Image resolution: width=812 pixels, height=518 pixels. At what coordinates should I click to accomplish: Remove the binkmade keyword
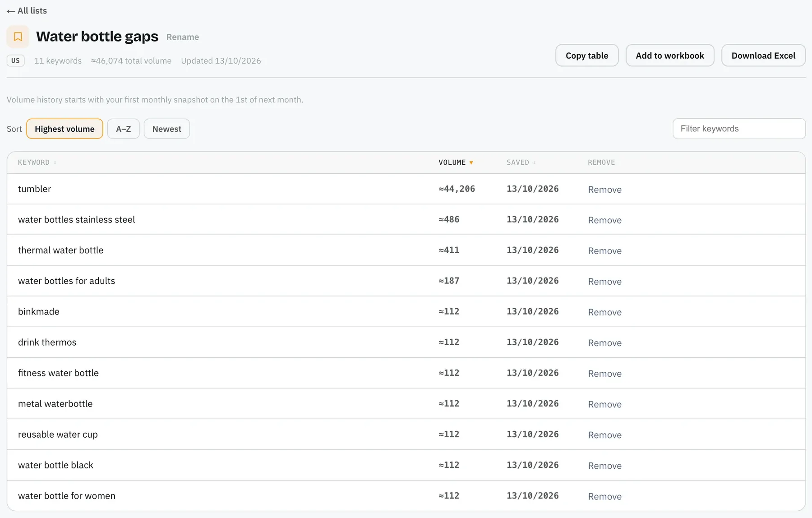click(x=604, y=312)
